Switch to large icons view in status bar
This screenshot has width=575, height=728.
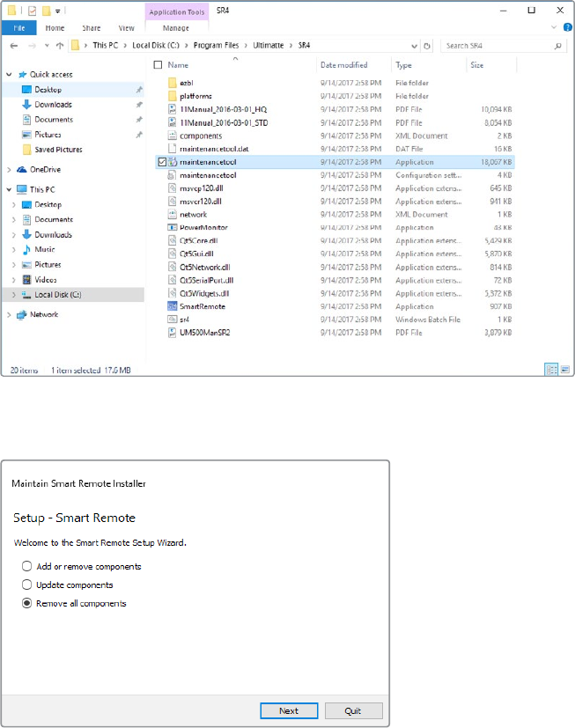565,370
